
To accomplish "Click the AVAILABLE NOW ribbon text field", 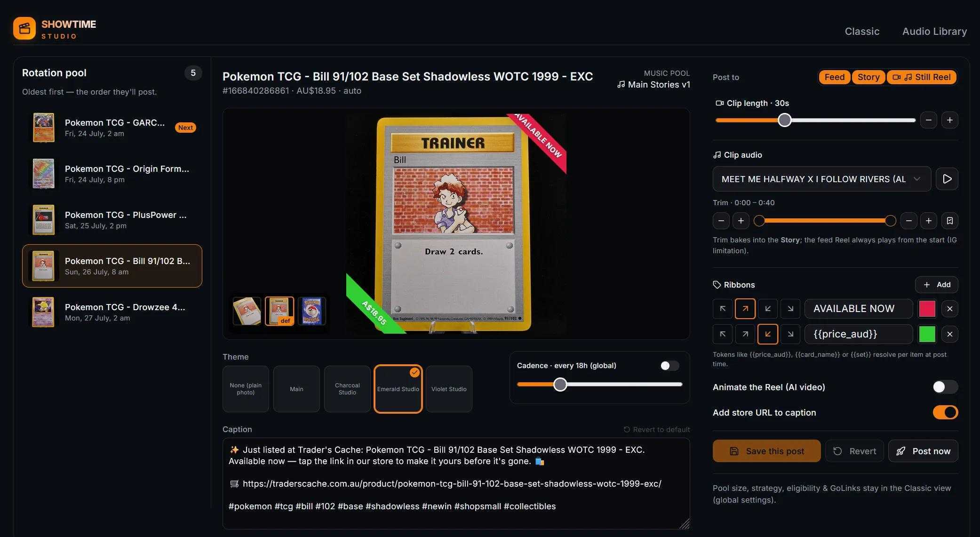I will [x=859, y=309].
